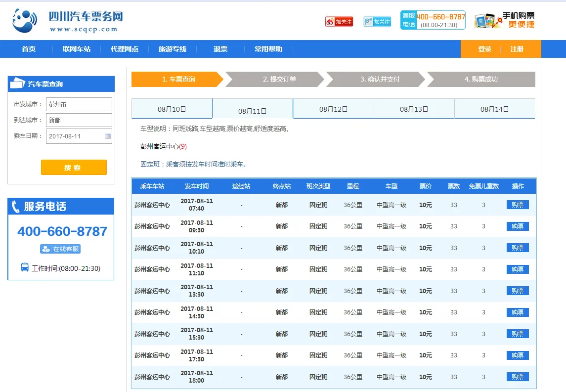Click the 汽车票查询 ticket folder icon
The width and height of the screenshot is (566, 392).
(17, 84)
